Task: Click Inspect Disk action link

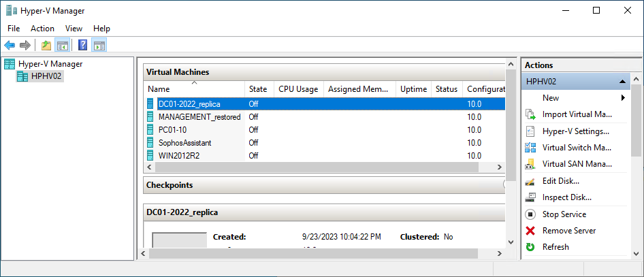Action: (x=566, y=197)
